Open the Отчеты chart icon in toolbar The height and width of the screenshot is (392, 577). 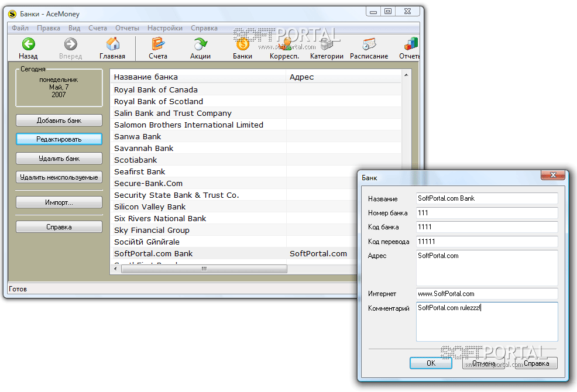click(x=411, y=44)
